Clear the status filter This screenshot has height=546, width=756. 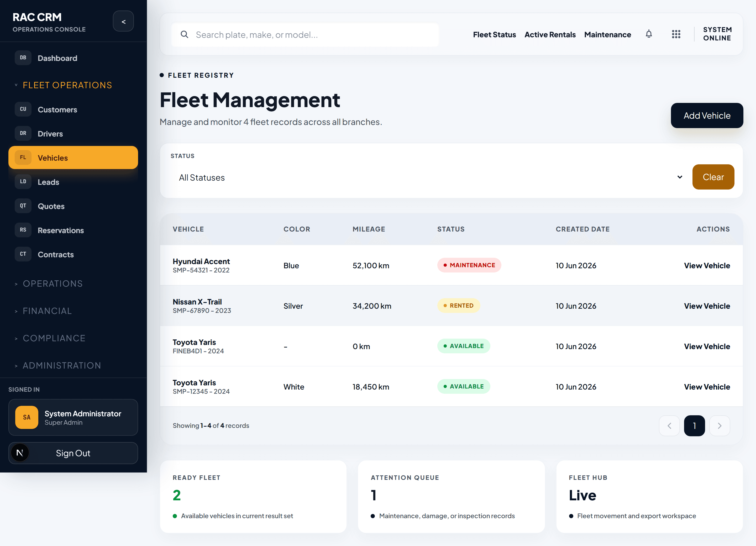click(x=713, y=177)
